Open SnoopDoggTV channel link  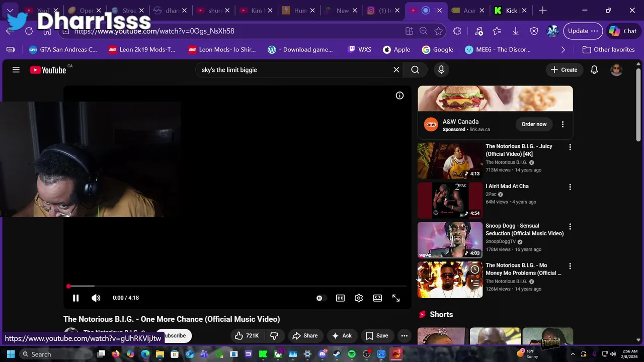click(501, 241)
